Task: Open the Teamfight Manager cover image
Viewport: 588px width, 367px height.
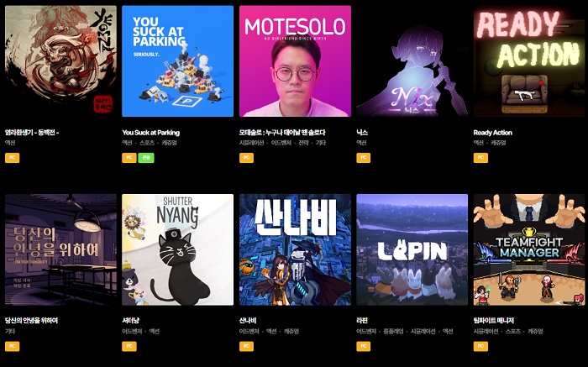Action: coord(529,249)
